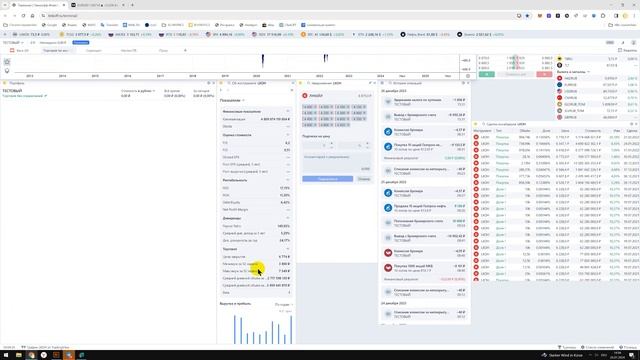Screen dimensions: 640x360
Task: Open the first workspace tab with the red icon
Action: click(x=19, y=51)
